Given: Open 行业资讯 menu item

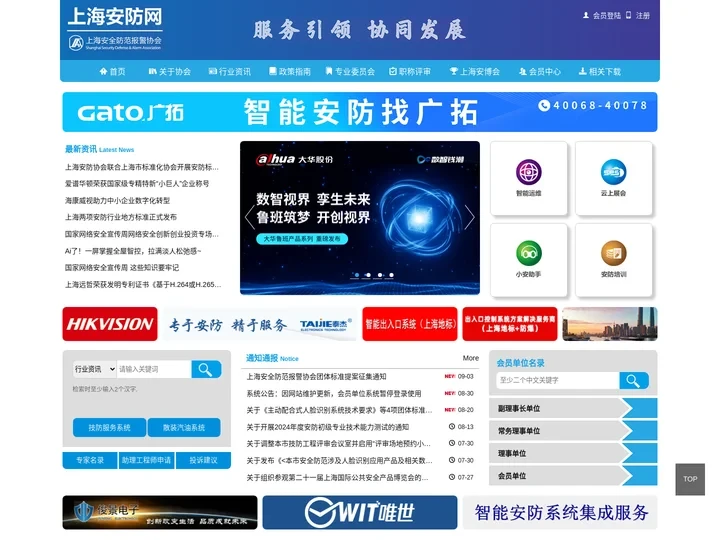Looking at the screenshot, I should 230,72.
